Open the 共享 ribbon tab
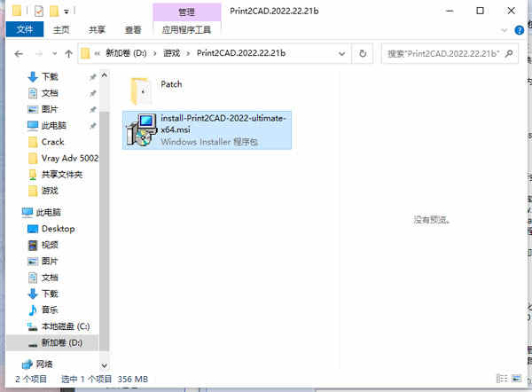The width and height of the screenshot is (532, 392). tap(97, 30)
